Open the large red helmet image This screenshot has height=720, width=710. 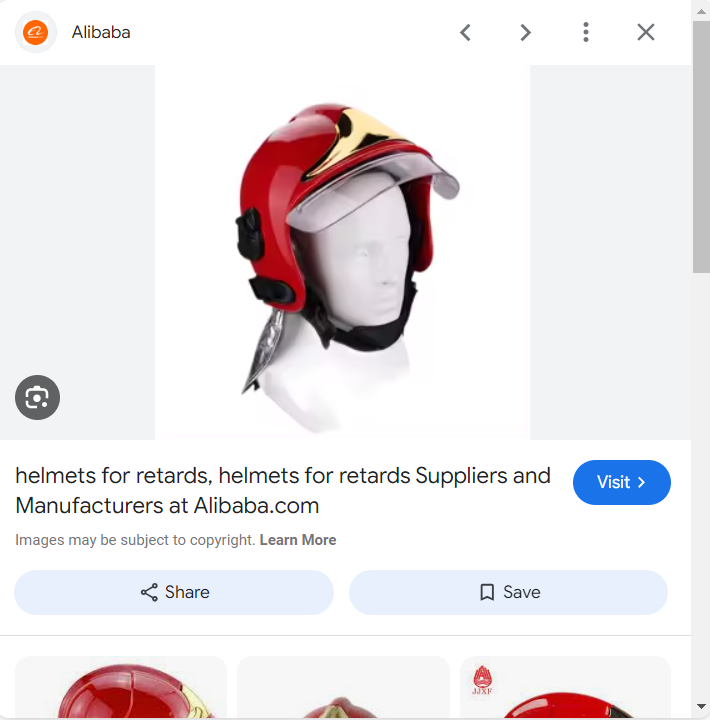coord(342,253)
